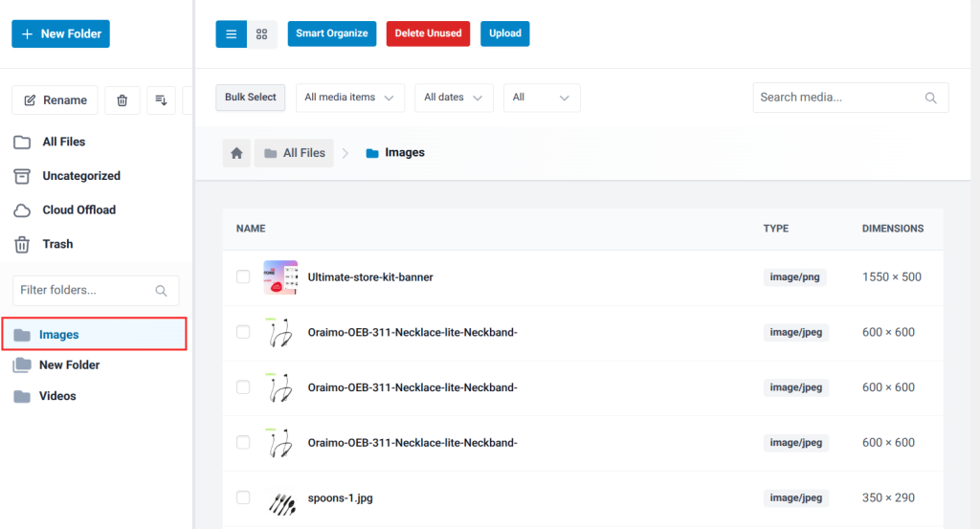The height and width of the screenshot is (529, 980).
Task: Check the spoons-1.jpg checkbox
Action: click(x=243, y=497)
